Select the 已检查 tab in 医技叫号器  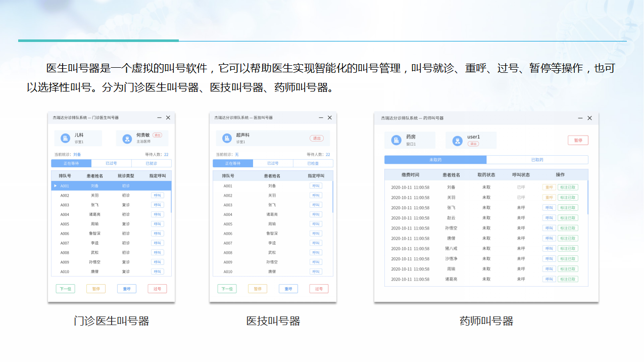313,163
